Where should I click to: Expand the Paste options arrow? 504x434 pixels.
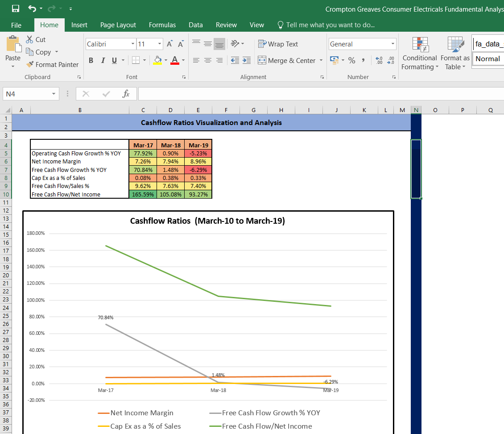(x=13, y=66)
